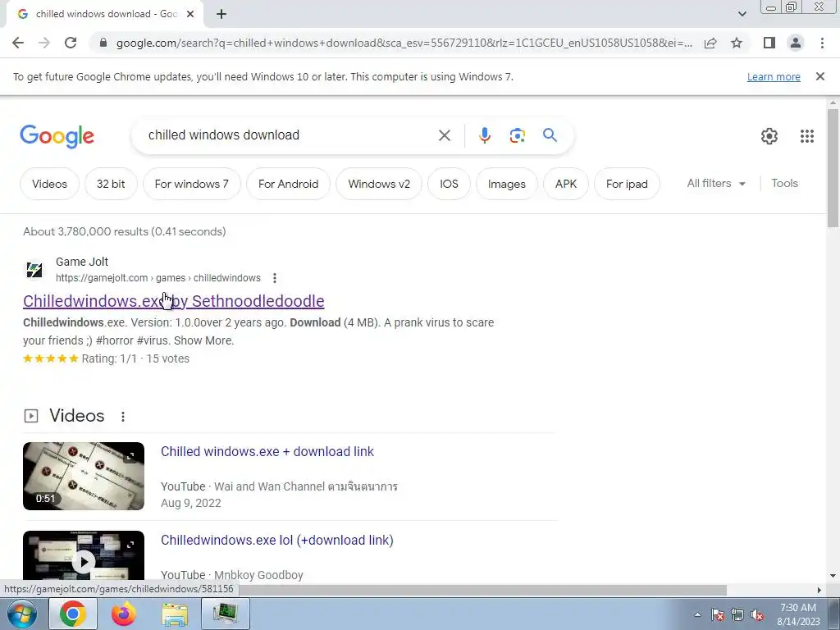Open the monitor app on taskbar
The height and width of the screenshot is (630, 840).
tap(226, 614)
